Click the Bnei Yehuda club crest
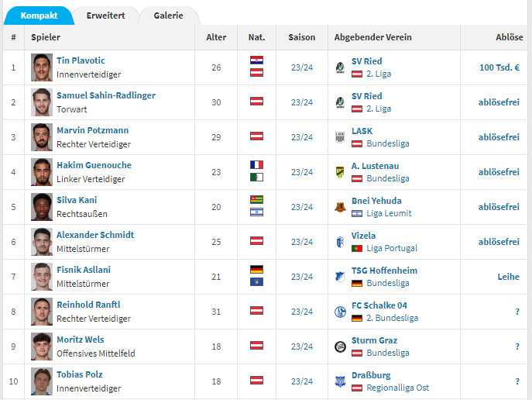The height and width of the screenshot is (400, 532). [x=340, y=207]
